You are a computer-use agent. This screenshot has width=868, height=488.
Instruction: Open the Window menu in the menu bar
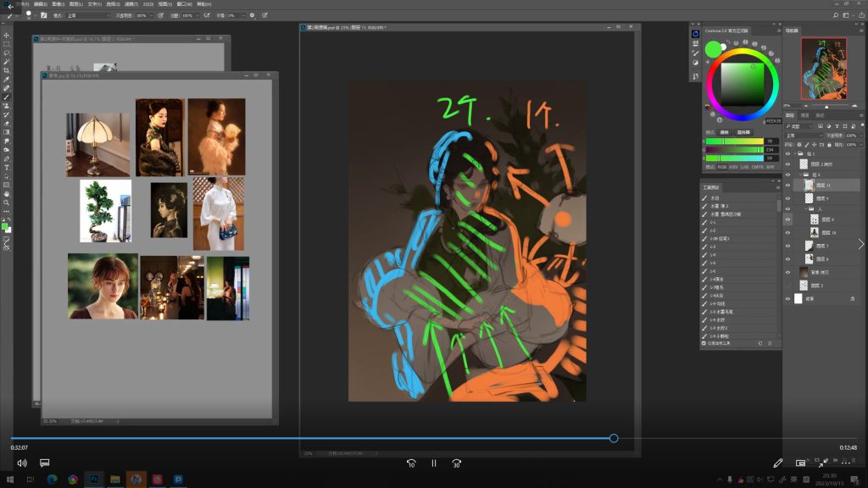(x=182, y=4)
